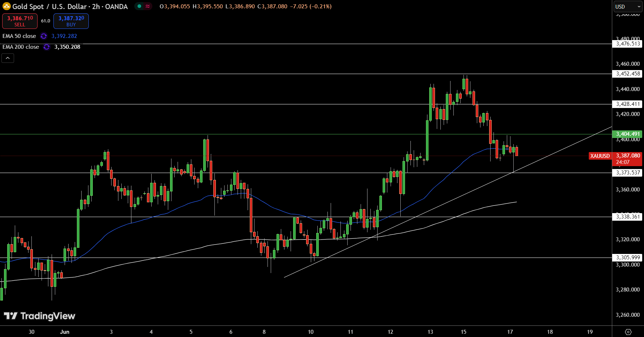Click the gold bar symbol icon
This screenshot has height=337, width=644.
[6, 7]
